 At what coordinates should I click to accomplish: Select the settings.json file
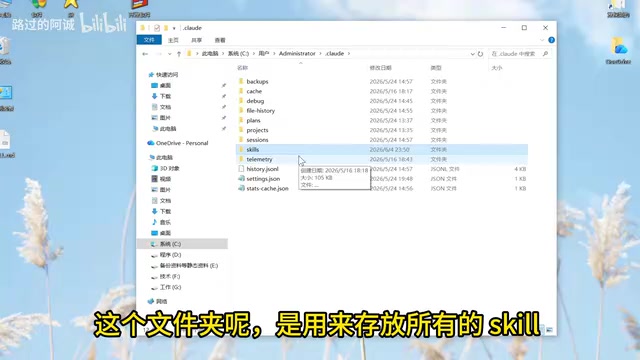[x=263, y=179]
